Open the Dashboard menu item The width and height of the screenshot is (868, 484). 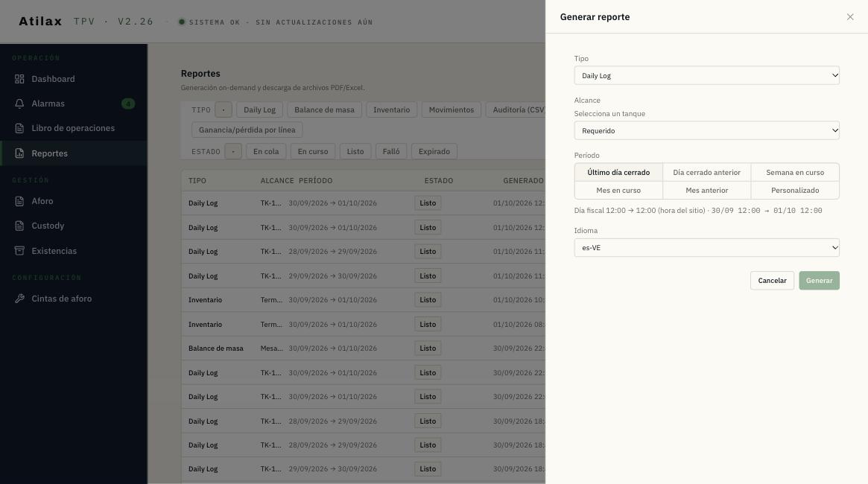[74, 79]
